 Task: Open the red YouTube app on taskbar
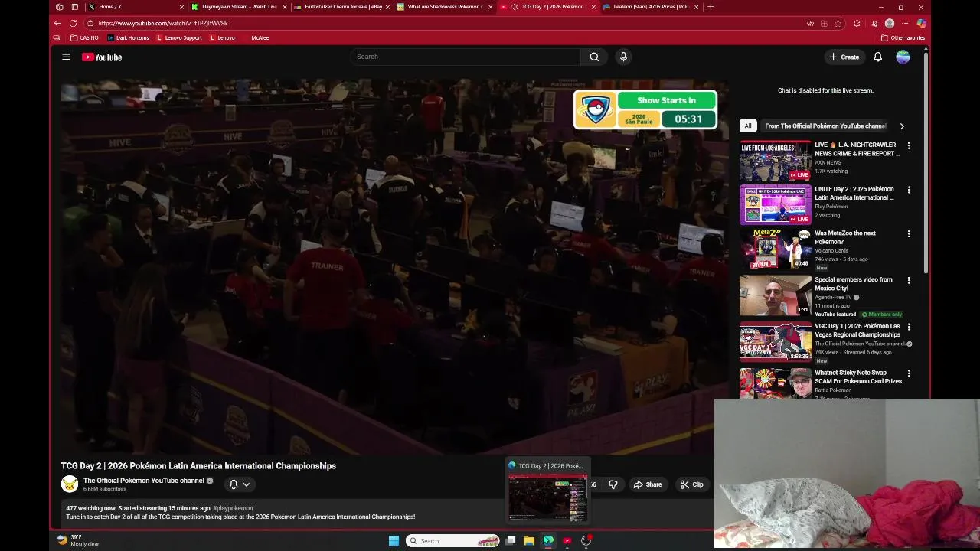tap(567, 541)
